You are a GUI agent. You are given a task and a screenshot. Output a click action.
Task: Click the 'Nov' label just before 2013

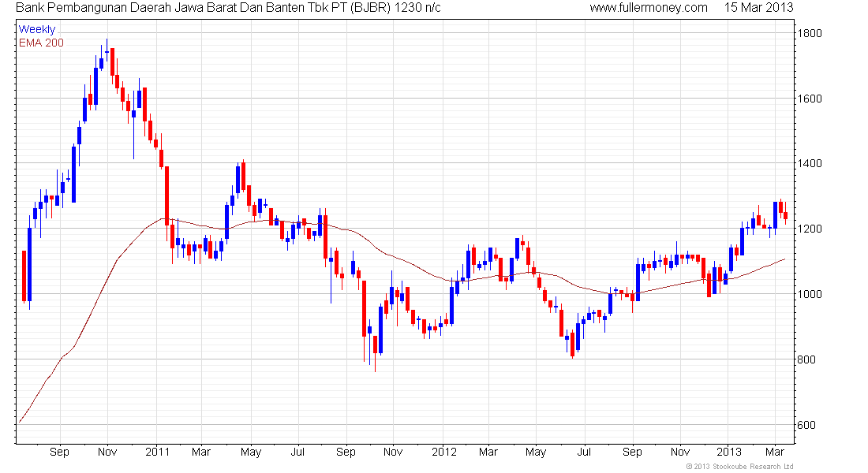coord(680,452)
